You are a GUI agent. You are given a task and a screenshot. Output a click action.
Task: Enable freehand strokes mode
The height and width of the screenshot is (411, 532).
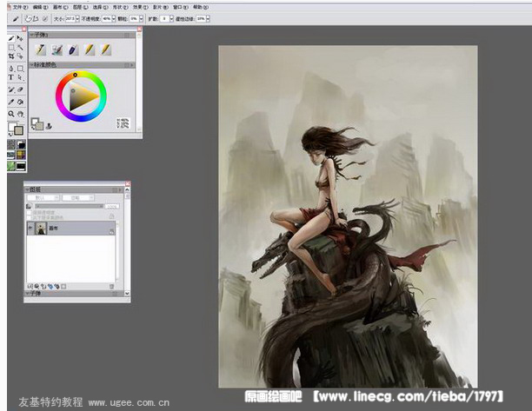tap(29, 19)
